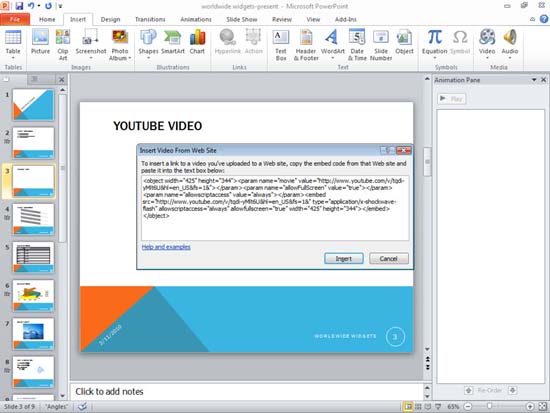This screenshot has width=550, height=413.
Task: Open the Slide Show tab
Action: (242, 19)
